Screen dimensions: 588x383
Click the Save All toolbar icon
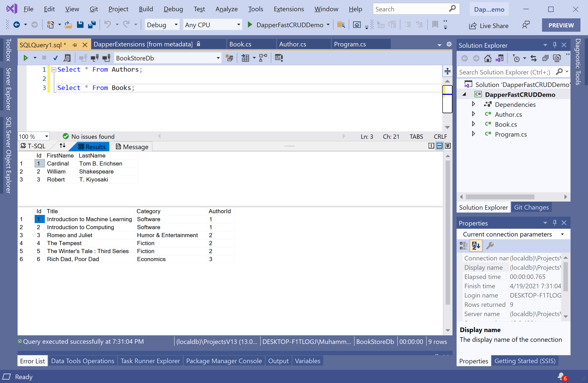click(92, 25)
